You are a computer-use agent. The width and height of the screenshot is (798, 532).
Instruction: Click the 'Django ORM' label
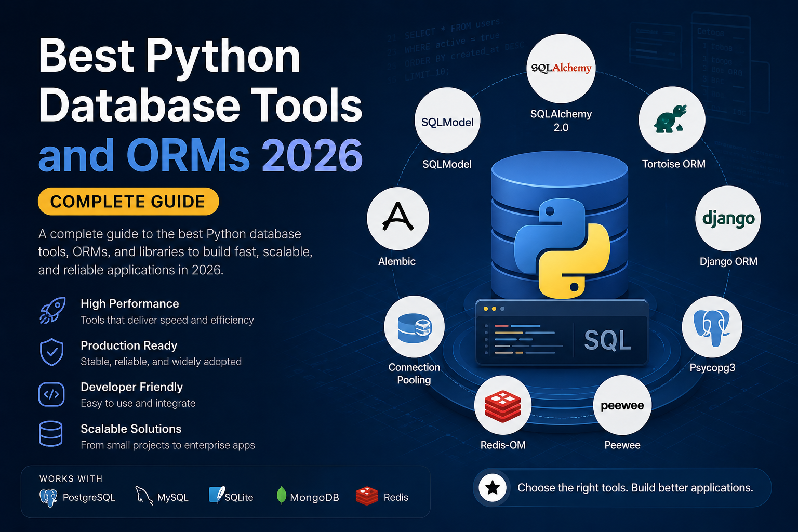(728, 262)
